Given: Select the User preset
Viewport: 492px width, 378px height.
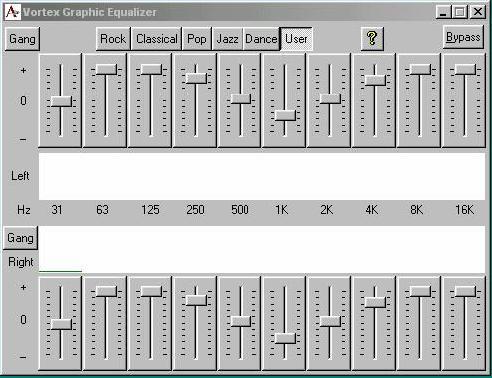Looking at the screenshot, I should coord(296,39).
